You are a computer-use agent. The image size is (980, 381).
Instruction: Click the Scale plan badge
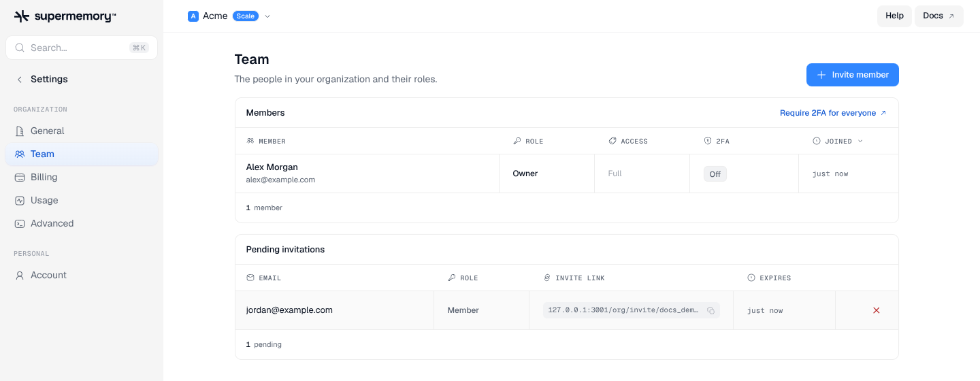click(246, 16)
